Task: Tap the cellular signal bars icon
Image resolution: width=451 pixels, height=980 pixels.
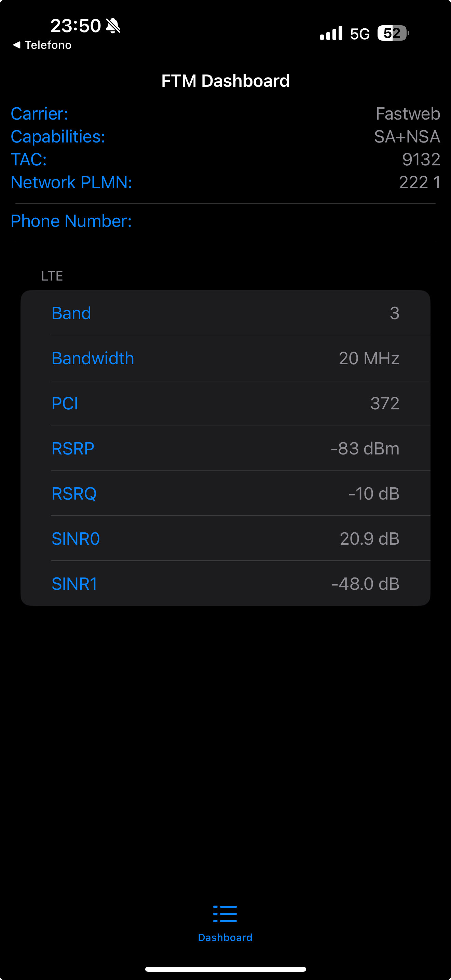Action: 331,33
